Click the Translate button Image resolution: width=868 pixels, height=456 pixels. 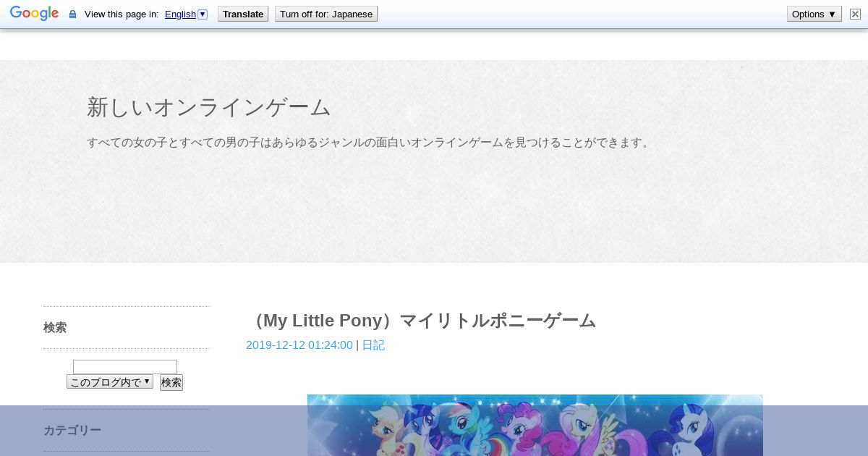243,14
